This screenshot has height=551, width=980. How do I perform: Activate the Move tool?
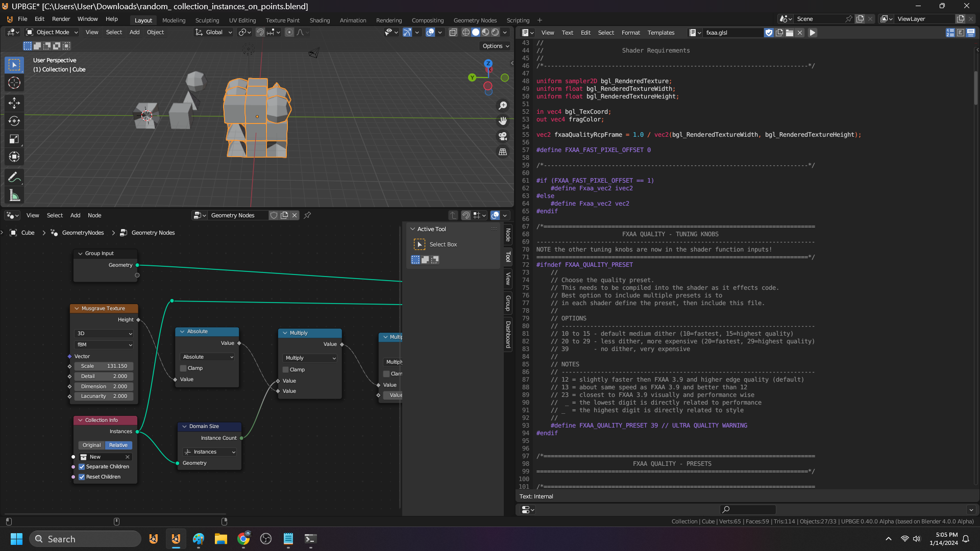(x=14, y=103)
